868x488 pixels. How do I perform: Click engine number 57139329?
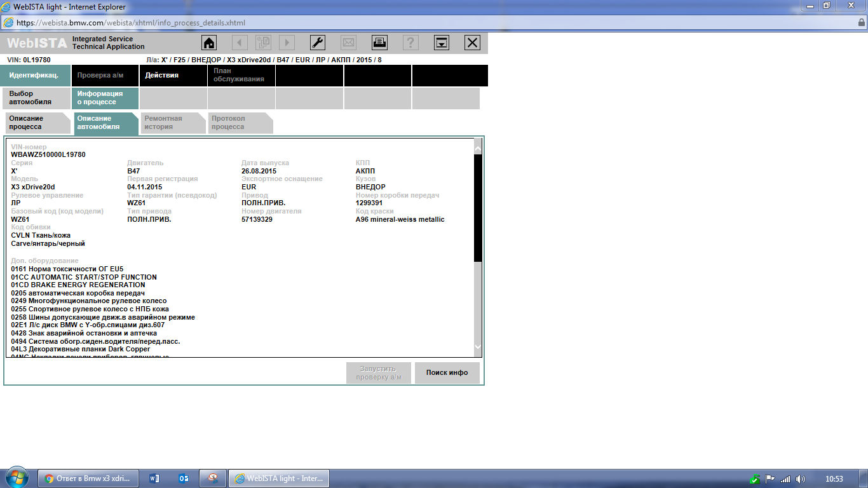pyautogui.click(x=257, y=219)
